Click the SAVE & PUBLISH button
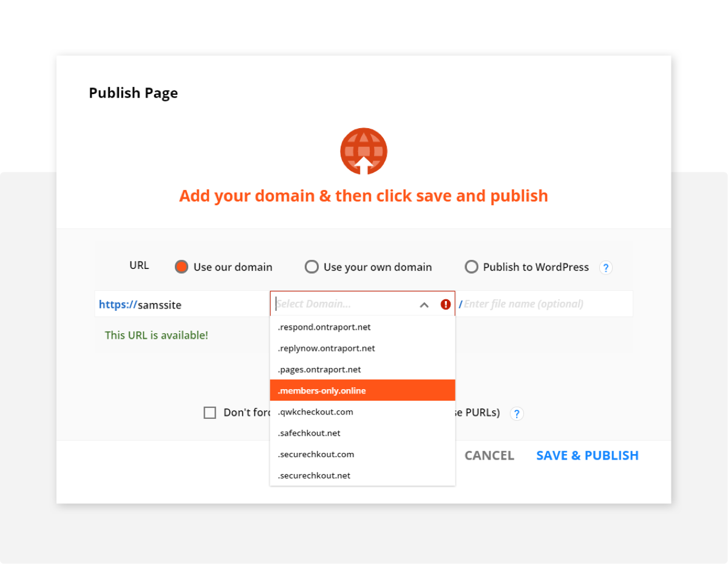The width and height of the screenshot is (728, 564). (587, 455)
